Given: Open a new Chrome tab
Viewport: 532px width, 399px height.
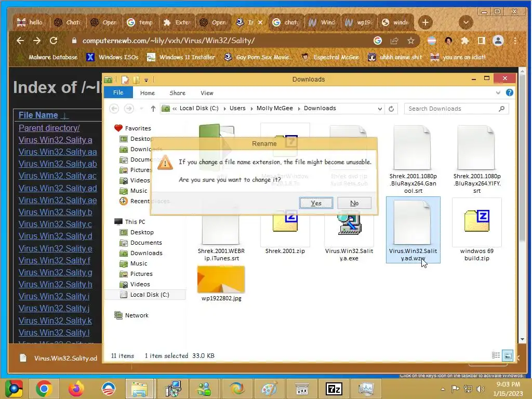Looking at the screenshot, I should (x=425, y=23).
